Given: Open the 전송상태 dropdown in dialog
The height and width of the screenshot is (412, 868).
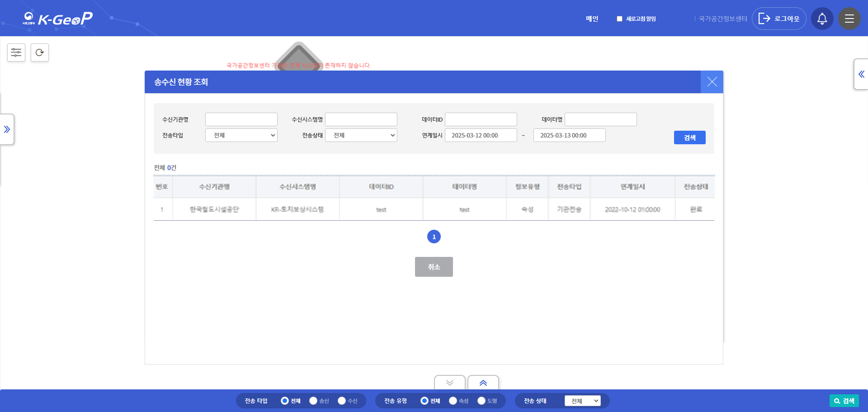Looking at the screenshot, I should tap(361, 135).
